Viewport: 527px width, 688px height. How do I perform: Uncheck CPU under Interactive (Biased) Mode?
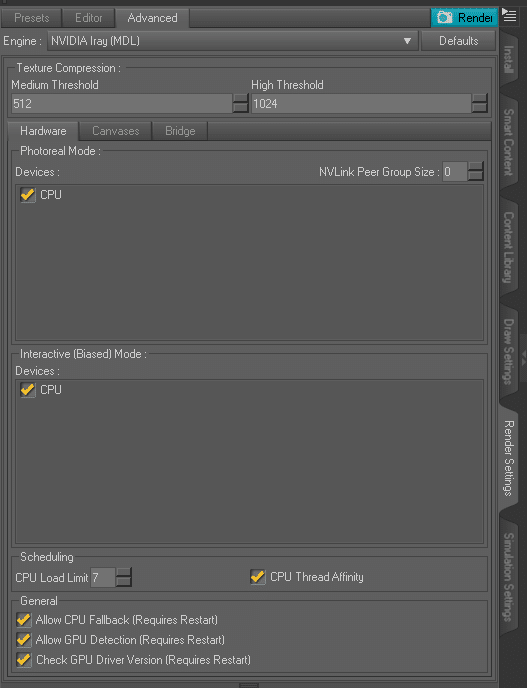point(28,389)
